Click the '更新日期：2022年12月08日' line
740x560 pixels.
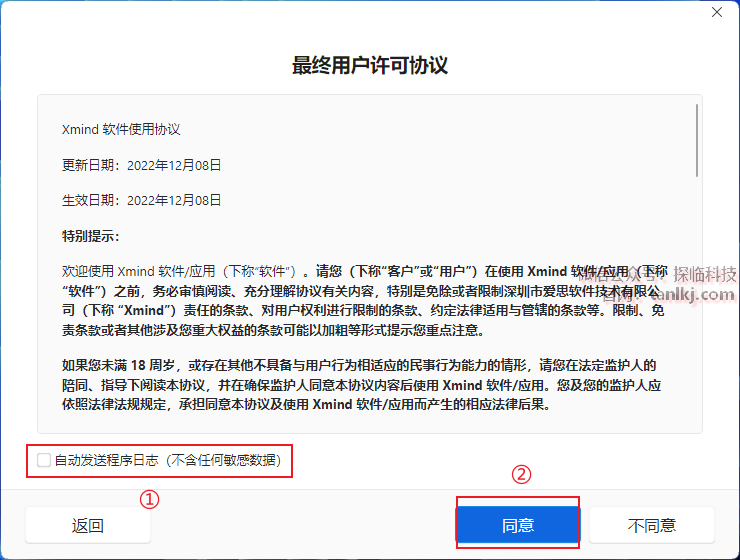[x=142, y=165]
